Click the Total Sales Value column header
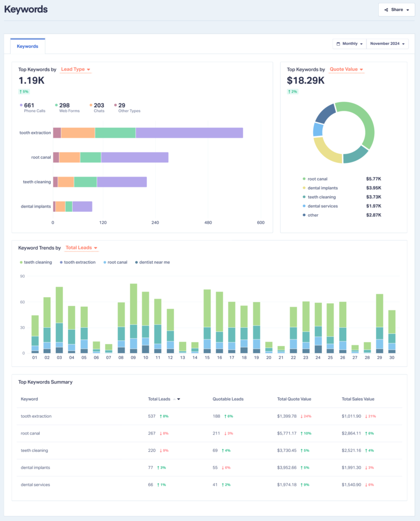 [358, 399]
